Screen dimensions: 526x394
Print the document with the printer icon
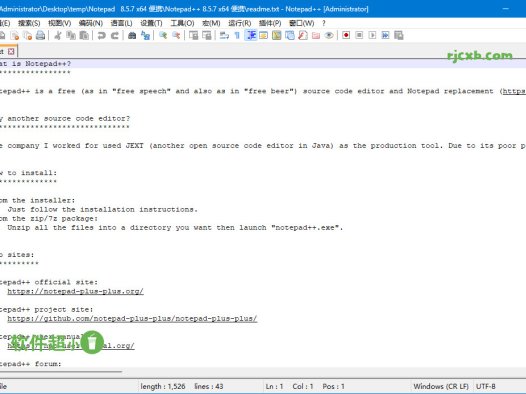41,35
